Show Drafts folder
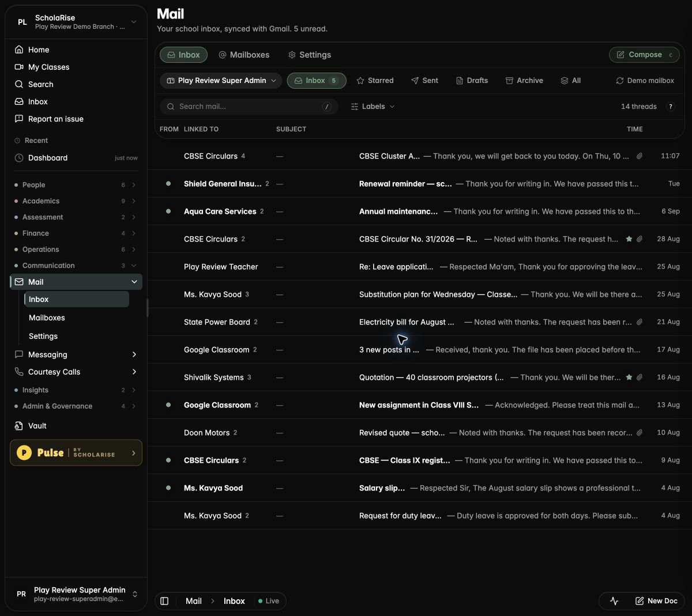The image size is (692, 616). (x=472, y=81)
